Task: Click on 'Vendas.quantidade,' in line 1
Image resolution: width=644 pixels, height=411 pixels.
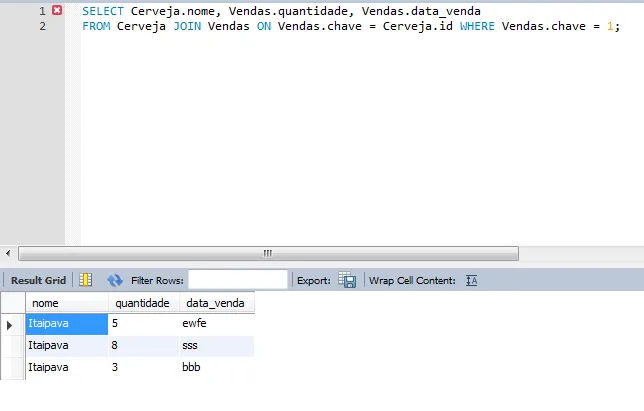Action: (x=292, y=11)
